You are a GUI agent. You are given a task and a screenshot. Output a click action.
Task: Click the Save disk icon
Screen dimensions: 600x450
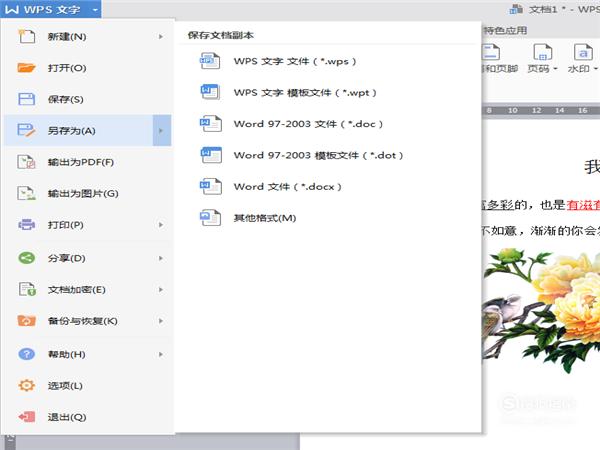tap(26, 99)
